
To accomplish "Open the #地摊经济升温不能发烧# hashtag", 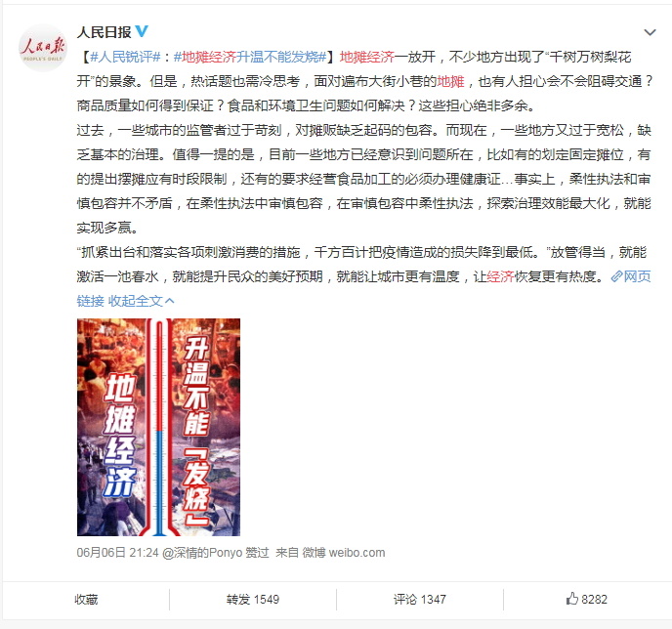I will (x=250, y=57).
